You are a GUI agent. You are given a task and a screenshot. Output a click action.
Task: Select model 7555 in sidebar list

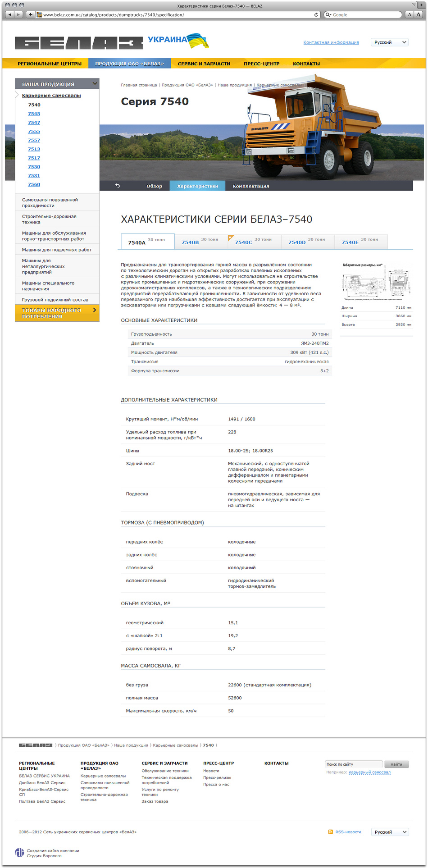click(34, 132)
